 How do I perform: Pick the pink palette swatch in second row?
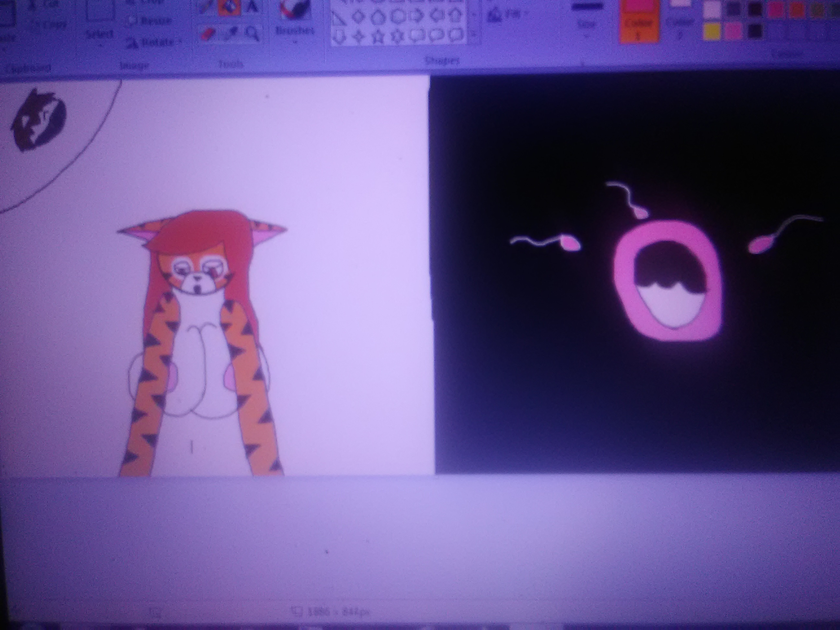[x=733, y=32]
